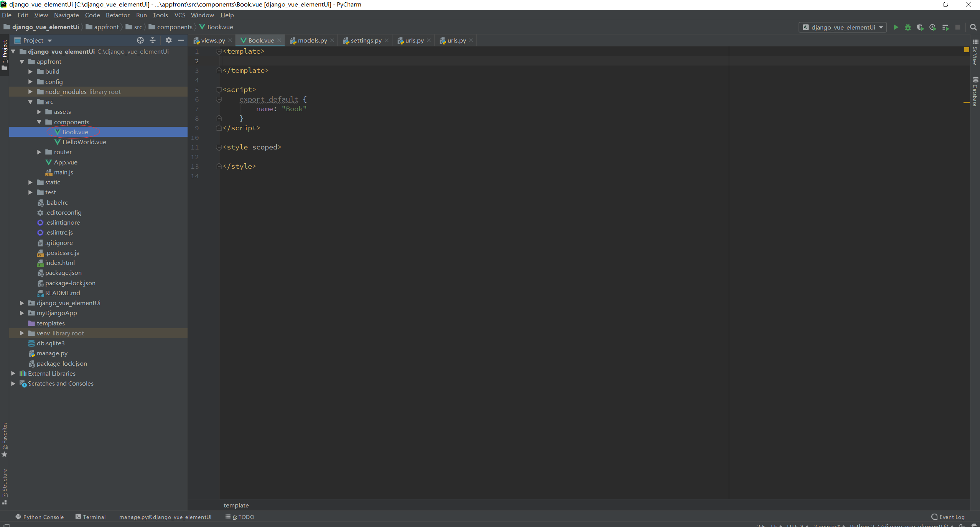Open the Python Console tool window
This screenshot has width=980, height=527.
(40, 517)
